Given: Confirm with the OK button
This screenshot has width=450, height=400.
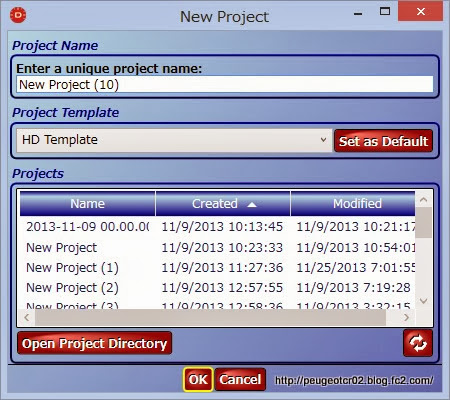Looking at the screenshot, I should coord(198,379).
